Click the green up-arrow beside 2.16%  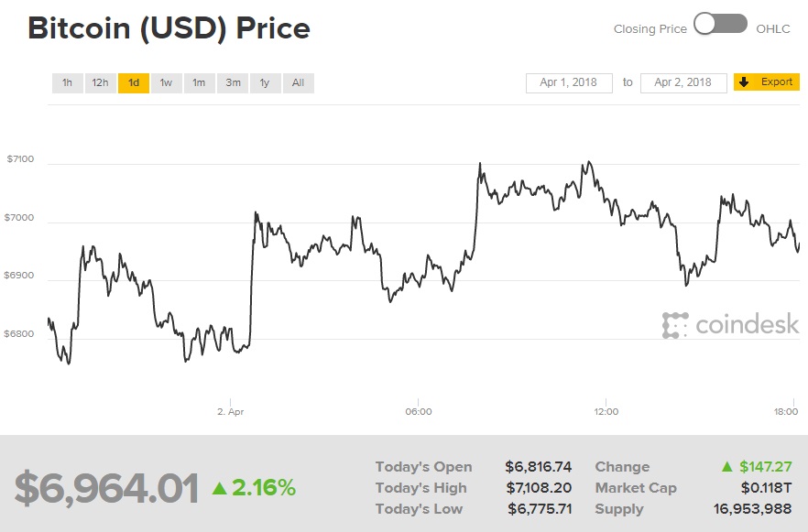tap(220, 488)
